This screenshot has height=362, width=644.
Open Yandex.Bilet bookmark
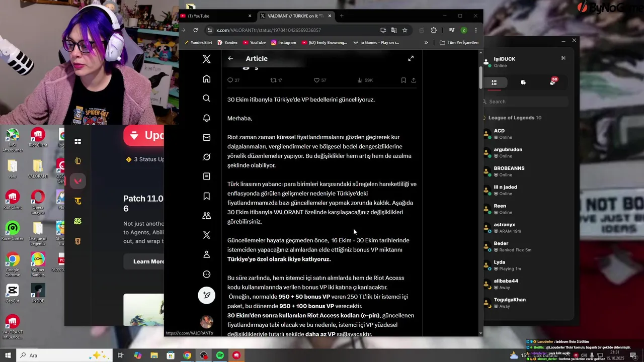click(x=198, y=43)
